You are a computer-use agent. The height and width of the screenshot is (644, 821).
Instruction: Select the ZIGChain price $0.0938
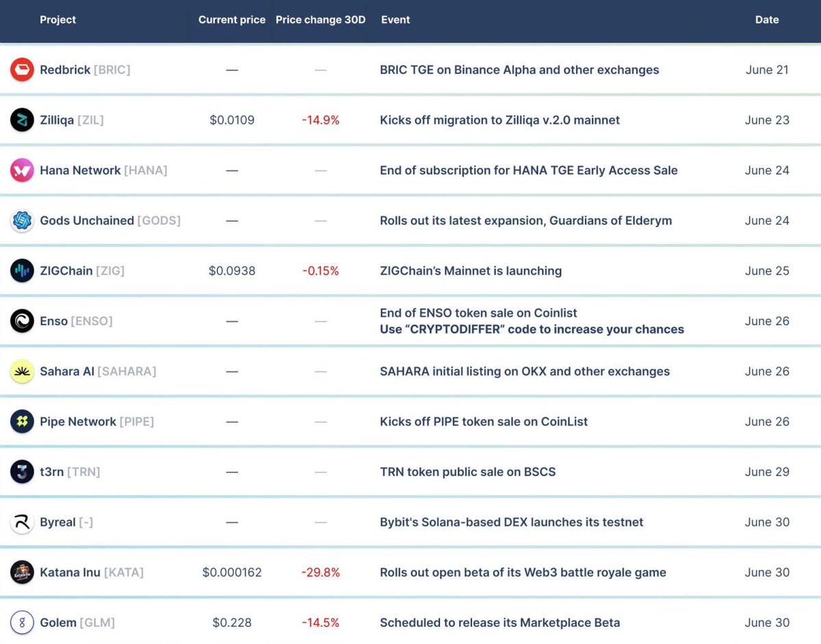pos(232,271)
